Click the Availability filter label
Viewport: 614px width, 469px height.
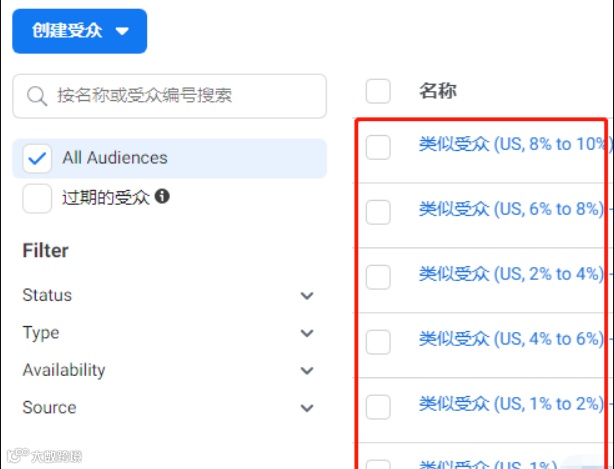point(64,370)
